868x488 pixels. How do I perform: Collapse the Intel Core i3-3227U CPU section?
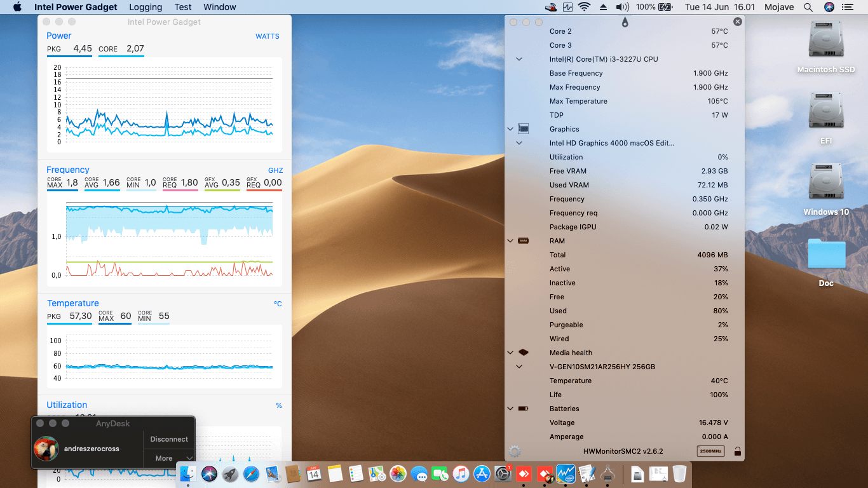(519, 59)
